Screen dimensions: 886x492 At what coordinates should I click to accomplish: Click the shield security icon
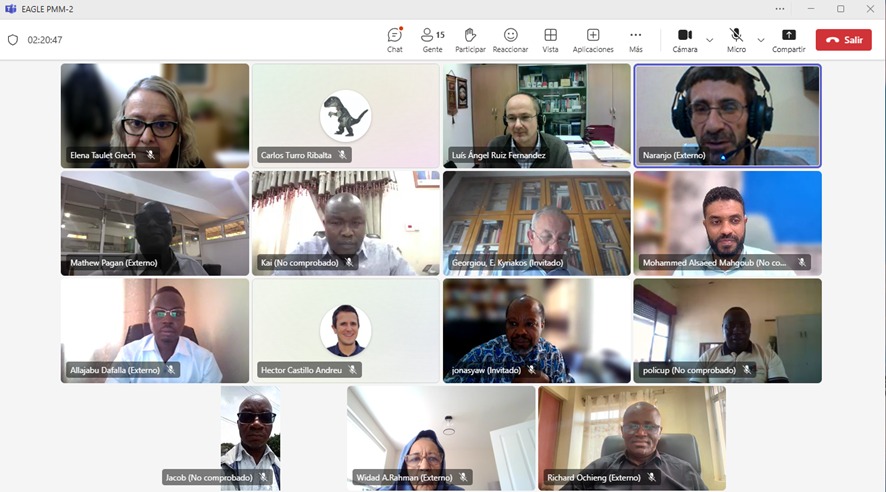pyautogui.click(x=13, y=40)
